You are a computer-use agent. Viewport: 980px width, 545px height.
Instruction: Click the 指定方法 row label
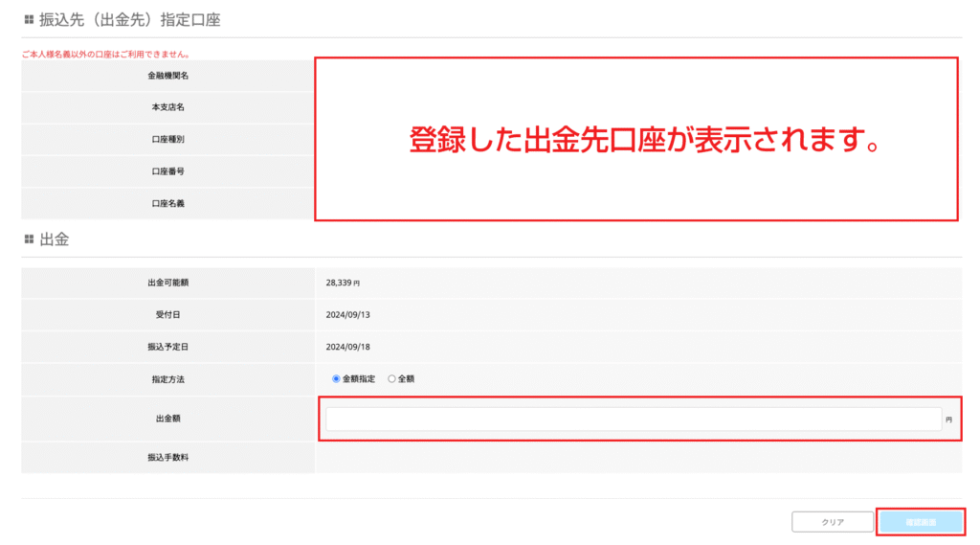pyautogui.click(x=167, y=379)
